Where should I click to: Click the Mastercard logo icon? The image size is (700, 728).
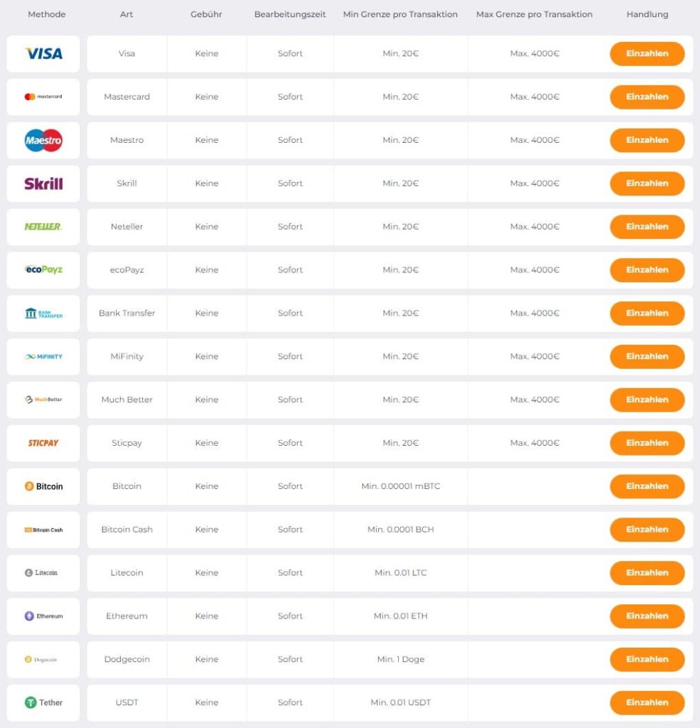click(43, 97)
